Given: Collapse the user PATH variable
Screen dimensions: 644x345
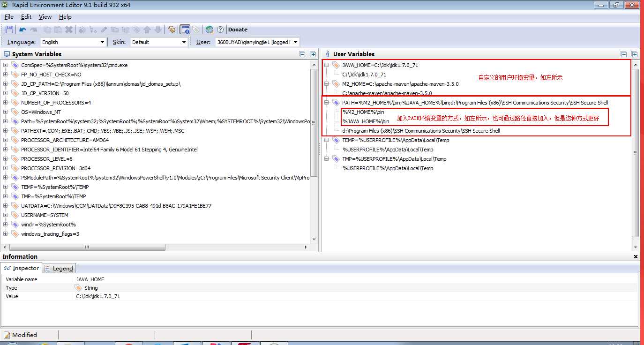Looking at the screenshot, I should (x=327, y=103).
